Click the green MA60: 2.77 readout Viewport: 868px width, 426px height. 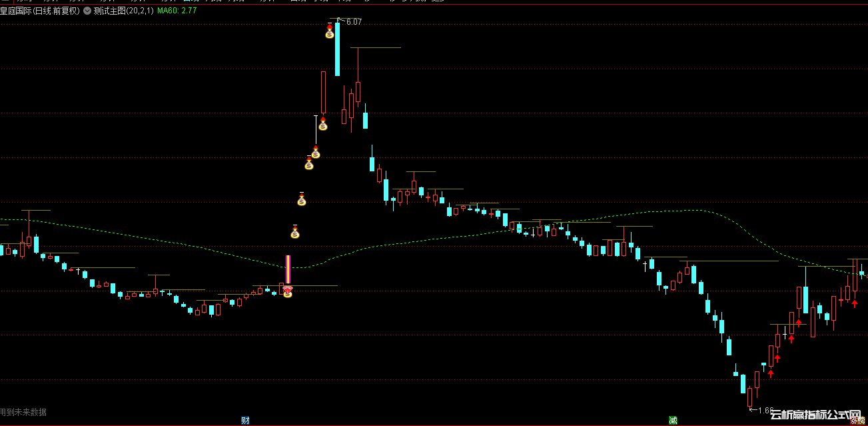(x=177, y=11)
